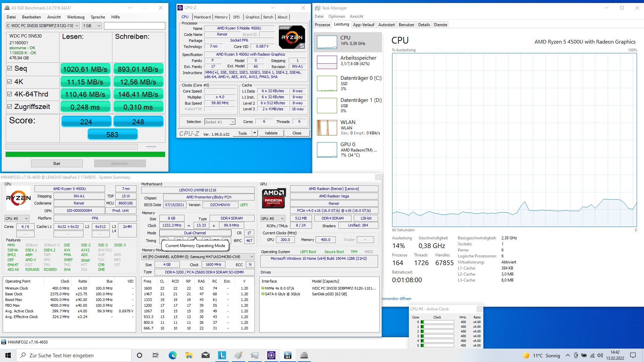Image resolution: width=644 pixels, height=362 pixels.
Task: Open Tools dropdown arrow in CPU-Z
Action: (255, 133)
